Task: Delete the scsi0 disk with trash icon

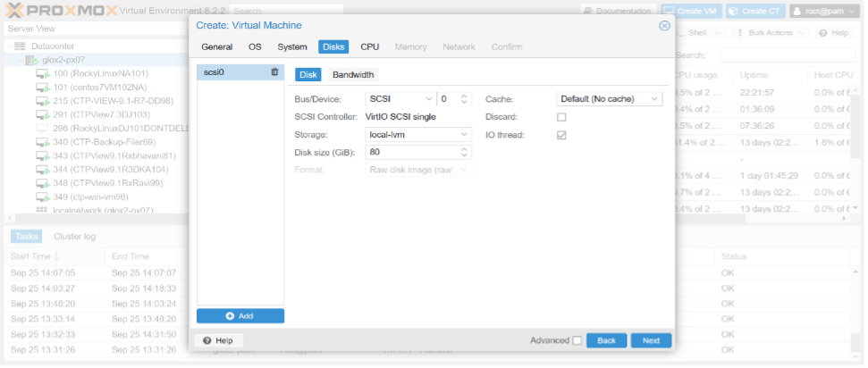Action: pyautogui.click(x=274, y=72)
